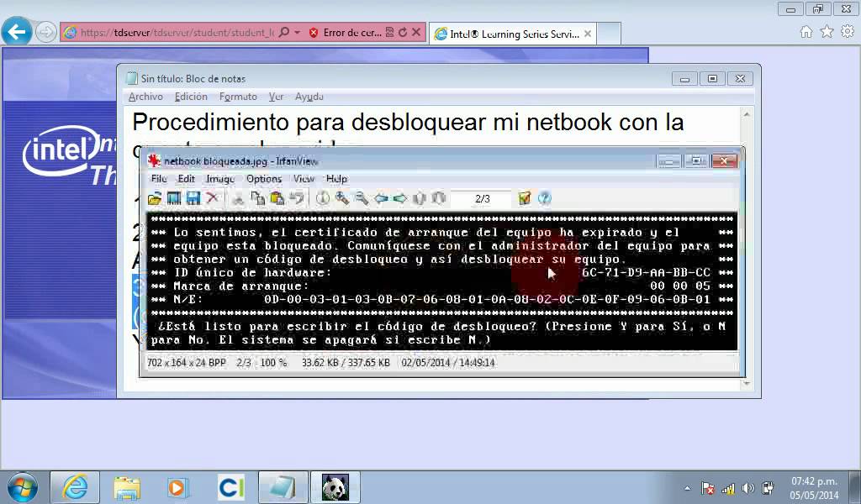861x504 pixels.
Task: Click the search magnifier in address bar
Action: click(284, 33)
